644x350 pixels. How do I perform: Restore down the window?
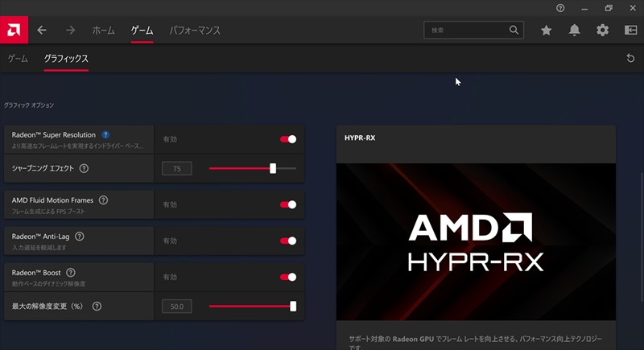609,8
